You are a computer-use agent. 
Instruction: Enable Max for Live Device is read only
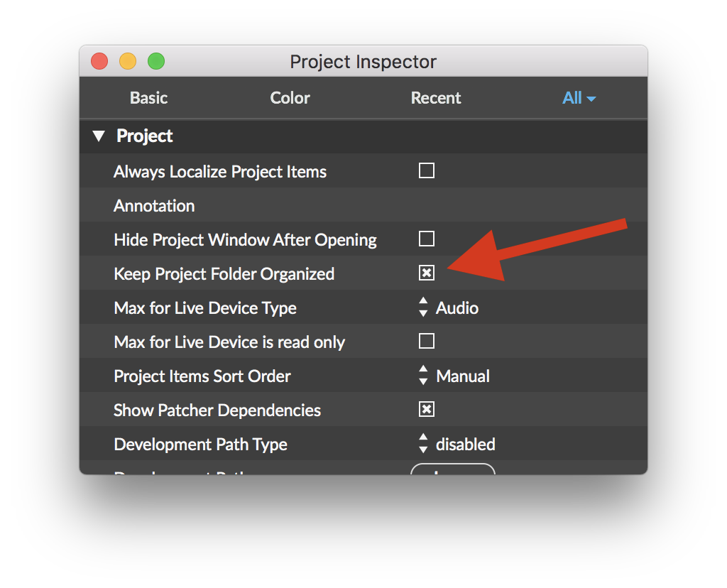(x=426, y=341)
